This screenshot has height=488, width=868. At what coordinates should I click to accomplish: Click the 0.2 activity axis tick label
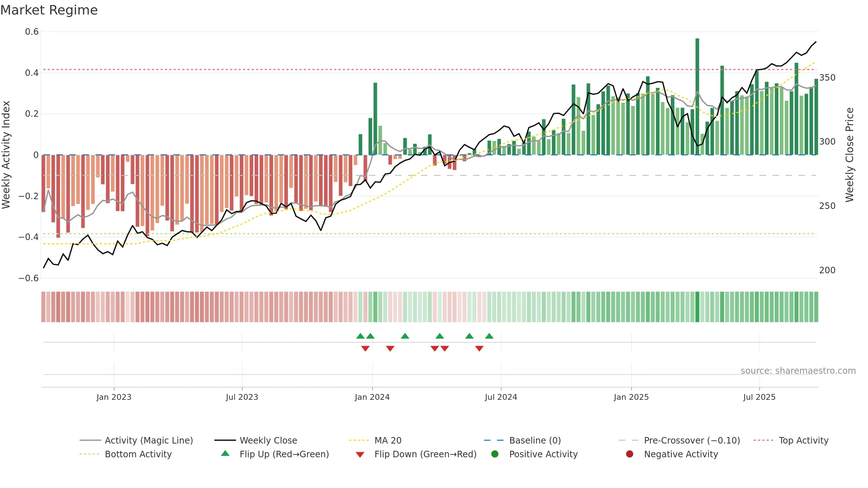32,114
